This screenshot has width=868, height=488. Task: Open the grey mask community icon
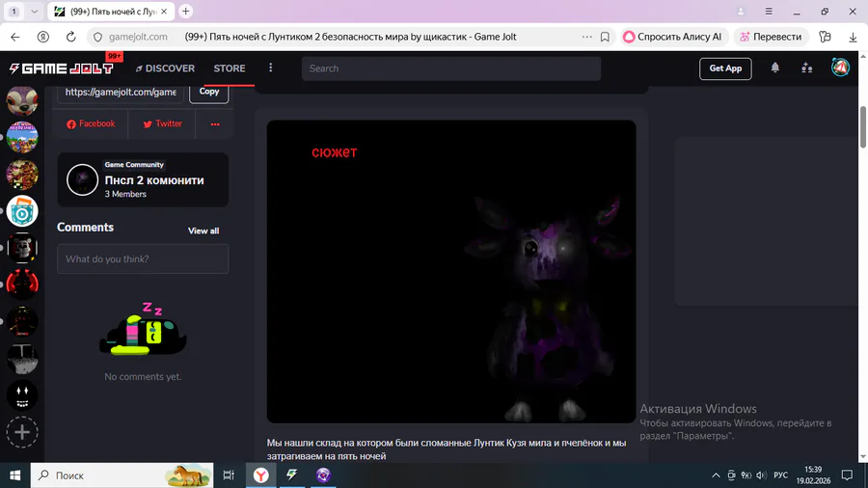(22, 359)
